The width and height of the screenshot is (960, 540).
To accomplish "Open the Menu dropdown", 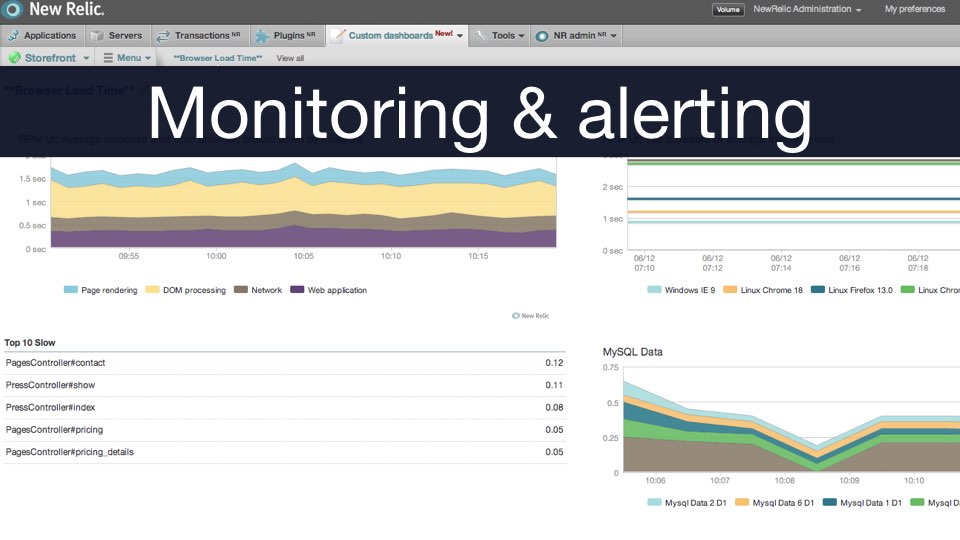I will point(128,58).
